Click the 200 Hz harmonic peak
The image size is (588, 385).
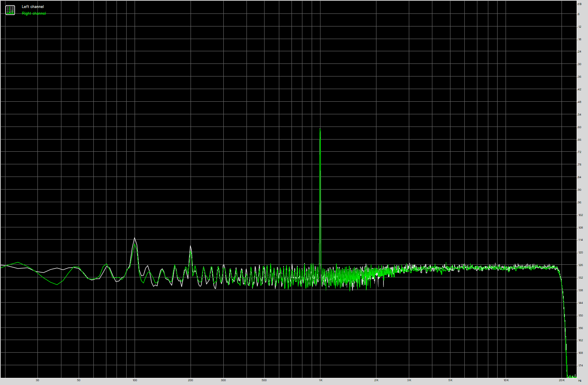[191, 247]
